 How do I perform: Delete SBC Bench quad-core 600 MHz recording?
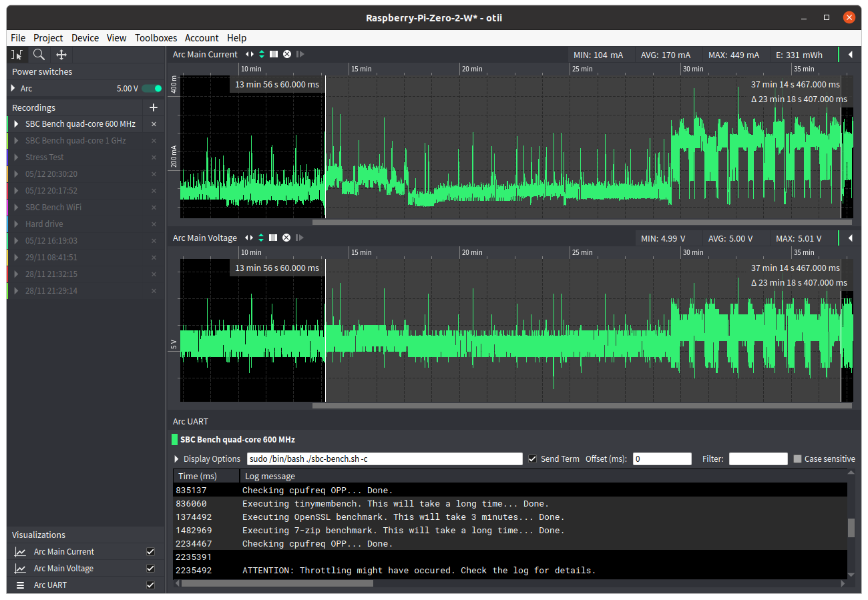(x=154, y=124)
